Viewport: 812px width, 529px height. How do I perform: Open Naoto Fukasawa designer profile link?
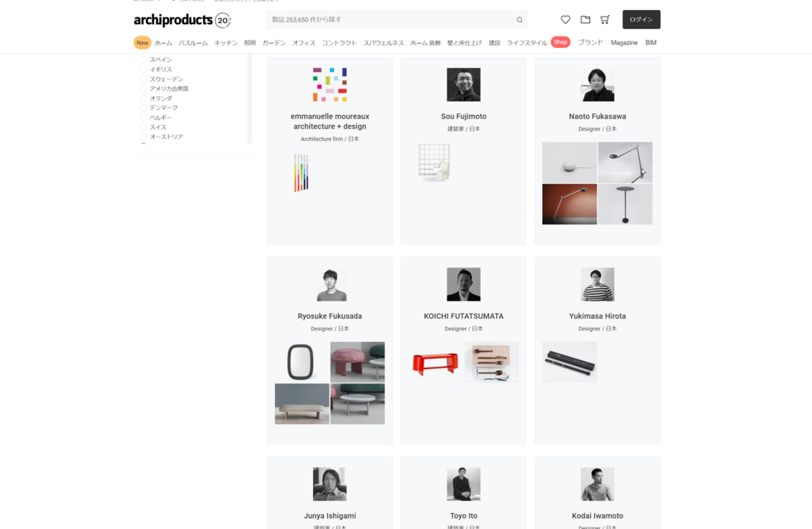(597, 117)
